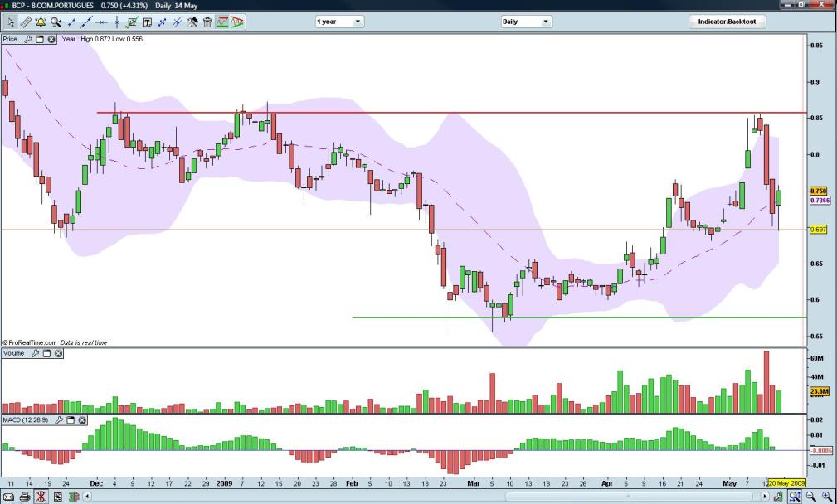Select the text annotation tool
837x504 pixels.
(x=147, y=22)
